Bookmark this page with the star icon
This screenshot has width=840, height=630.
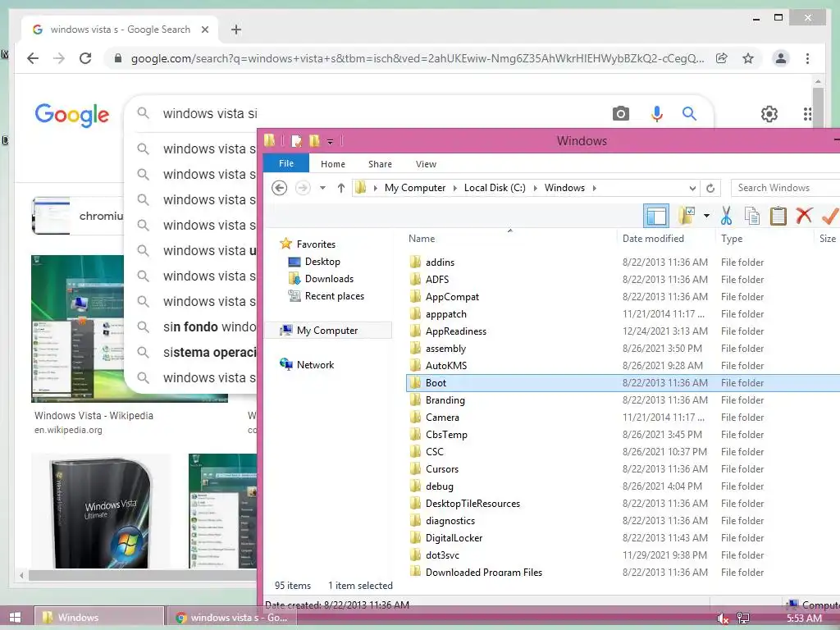tap(748, 58)
